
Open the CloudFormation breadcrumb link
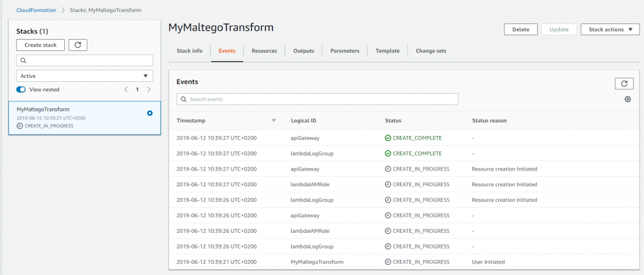[36, 10]
